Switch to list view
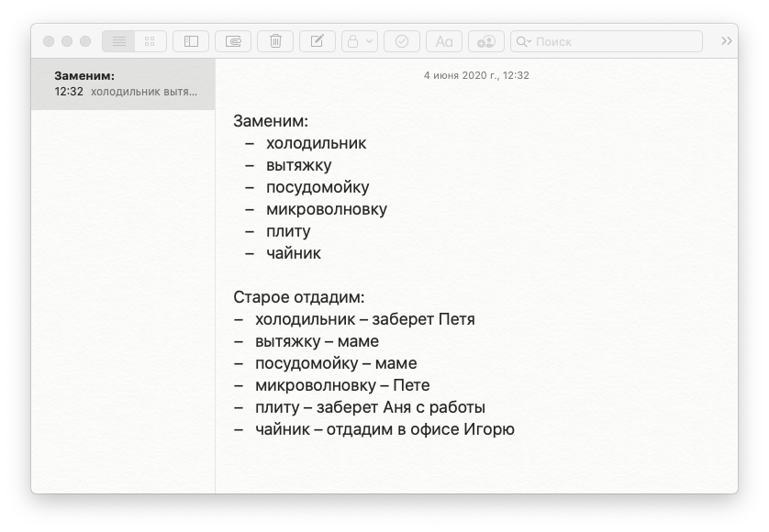 (118, 41)
